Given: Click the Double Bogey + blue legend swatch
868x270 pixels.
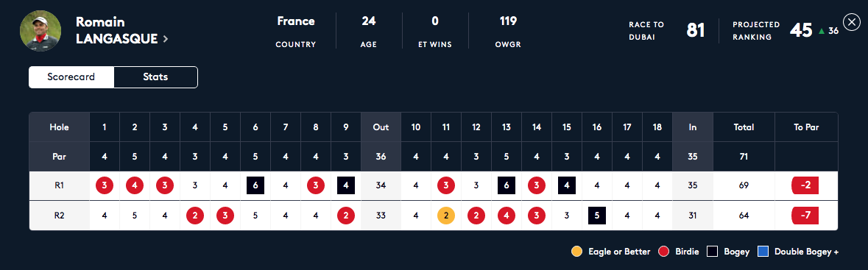Looking at the screenshot, I should (x=763, y=252).
